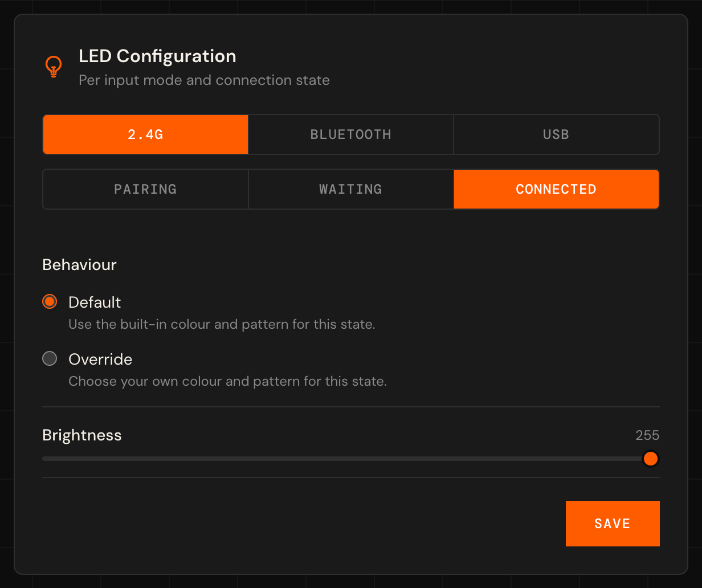Click 'Choose your own colour and pattern' description
Viewport: 702px width, 588px height.
tap(227, 381)
